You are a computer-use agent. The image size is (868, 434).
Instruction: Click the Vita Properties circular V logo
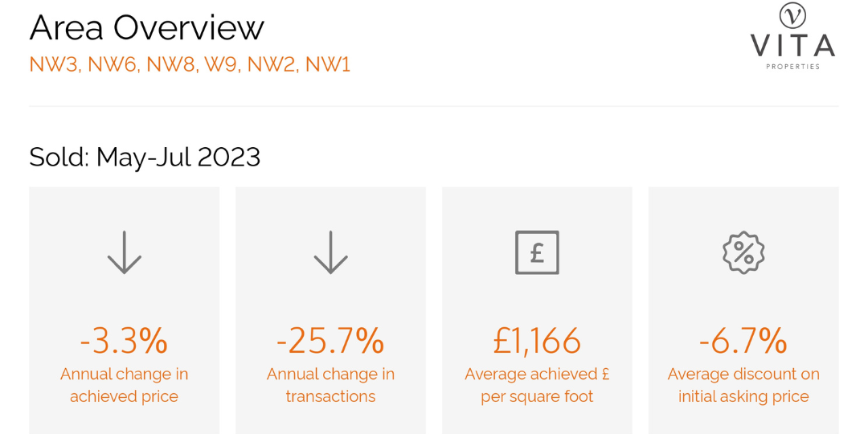click(792, 16)
